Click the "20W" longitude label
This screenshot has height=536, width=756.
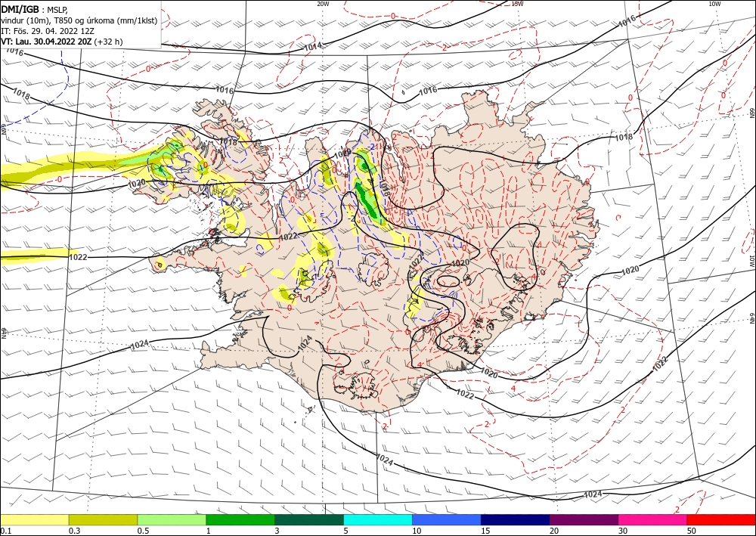pyautogui.click(x=323, y=4)
